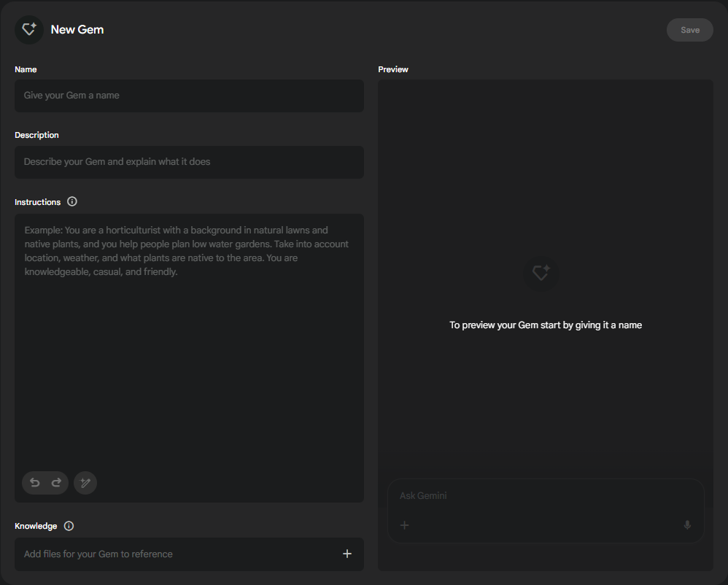This screenshot has height=585, width=728.
Task: Select the 'New Gem' title text
Action: click(x=77, y=30)
